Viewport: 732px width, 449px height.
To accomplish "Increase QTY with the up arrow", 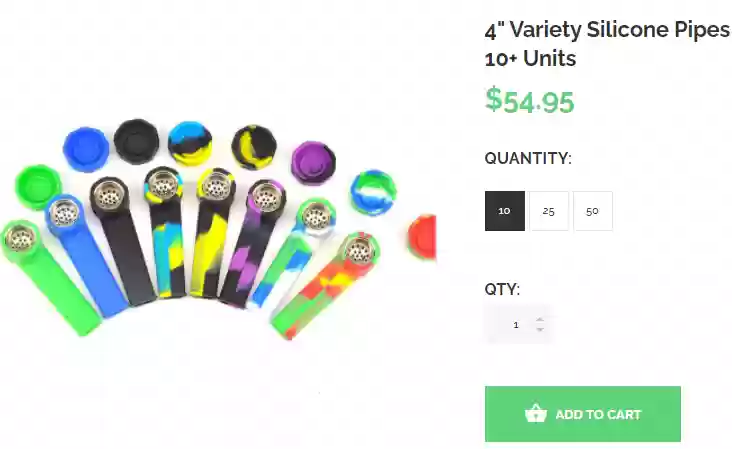I will click(x=540, y=320).
